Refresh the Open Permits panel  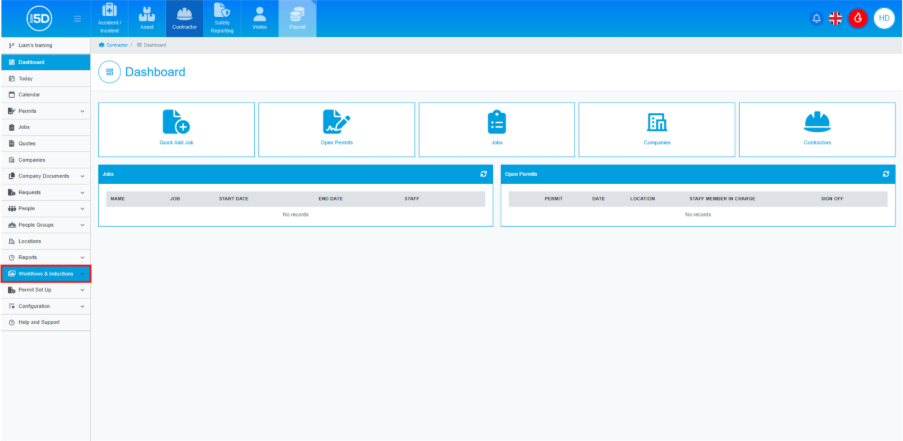click(886, 173)
